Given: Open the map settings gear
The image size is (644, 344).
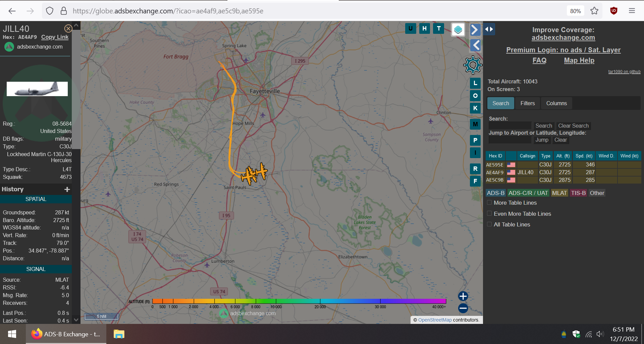Looking at the screenshot, I should [473, 65].
